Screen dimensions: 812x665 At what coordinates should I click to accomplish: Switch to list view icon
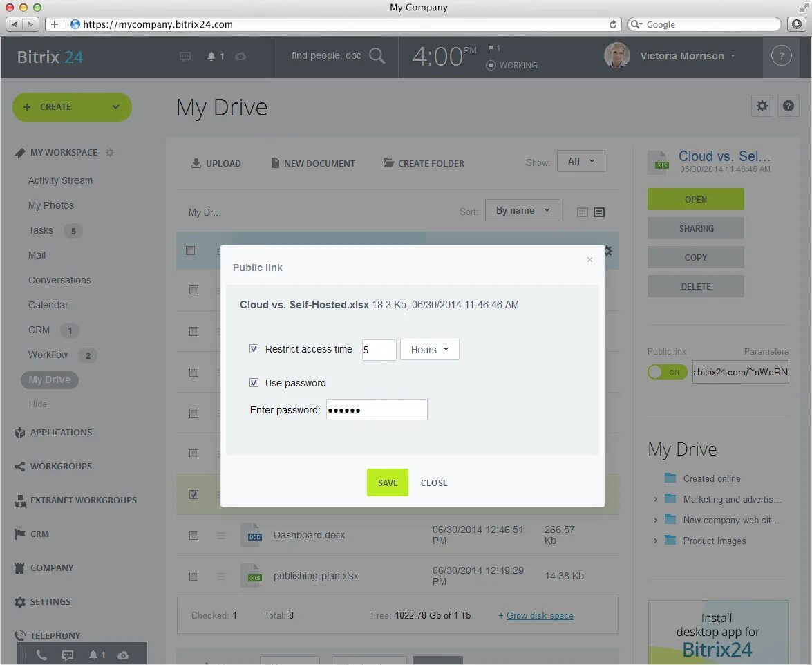click(x=599, y=212)
